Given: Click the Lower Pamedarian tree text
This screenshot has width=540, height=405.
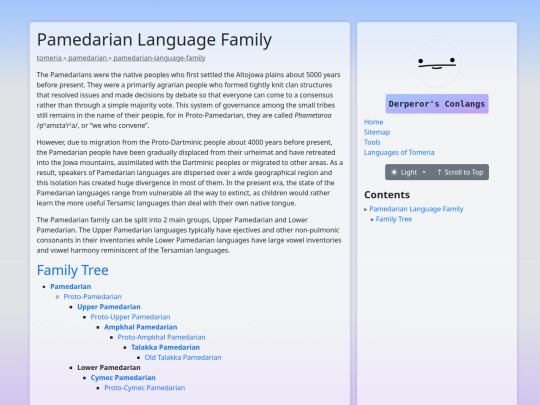Looking at the screenshot, I should coord(108,367).
